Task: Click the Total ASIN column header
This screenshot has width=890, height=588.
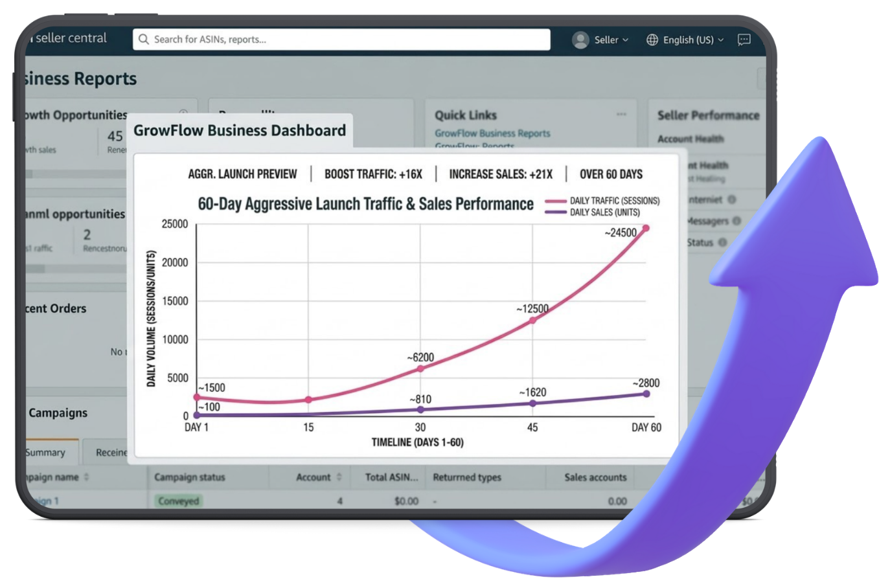Action: pyautogui.click(x=391, y=477)
